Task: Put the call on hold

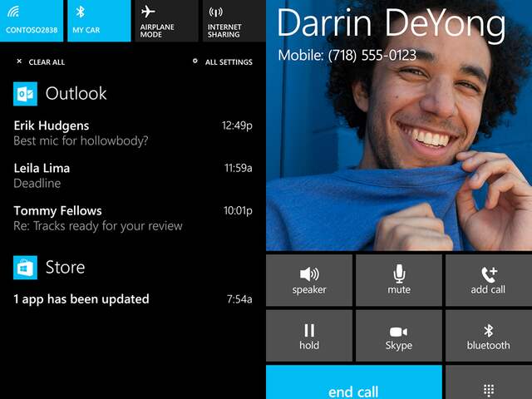Action: tap(309, 336)
